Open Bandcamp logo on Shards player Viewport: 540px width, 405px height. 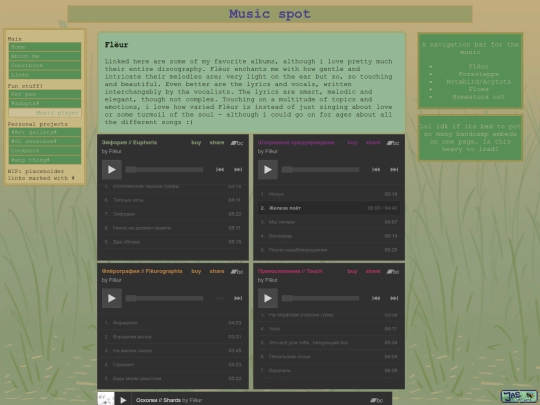coord(376,400)
